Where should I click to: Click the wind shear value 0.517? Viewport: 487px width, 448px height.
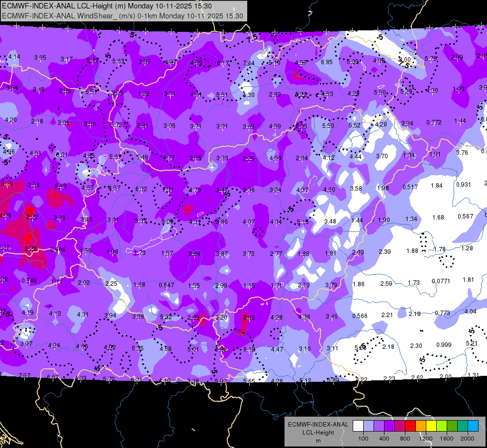(x=410, y=187)
